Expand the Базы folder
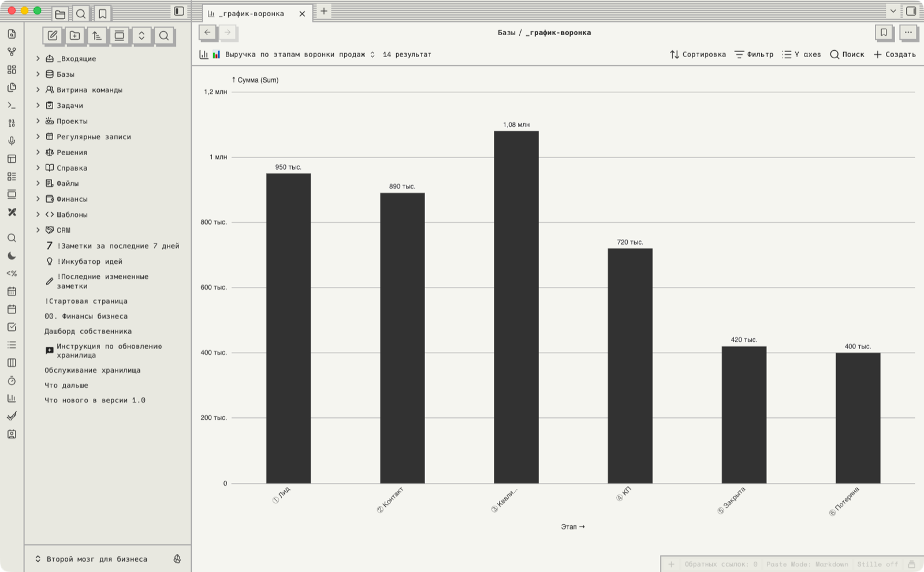Image resolution: width=924 pixels, height=572 pixels. (38, 74)
